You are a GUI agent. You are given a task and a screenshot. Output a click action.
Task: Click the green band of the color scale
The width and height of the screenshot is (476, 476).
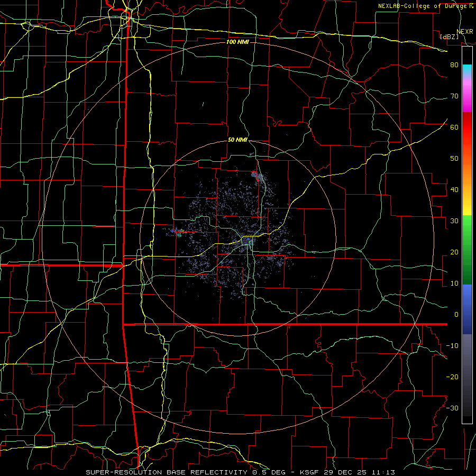click(467, 250)
